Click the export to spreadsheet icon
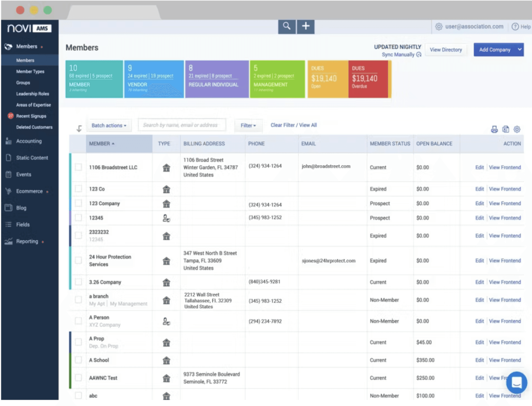The width and height of the screenshot is (532, 406). [x=506, y=129]
